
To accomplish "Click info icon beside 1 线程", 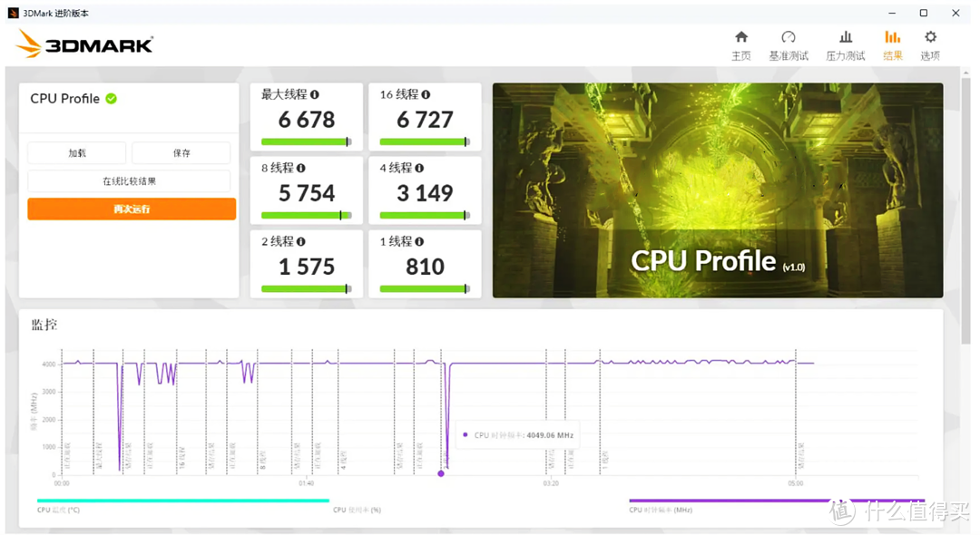I will (x=419, y=241).
